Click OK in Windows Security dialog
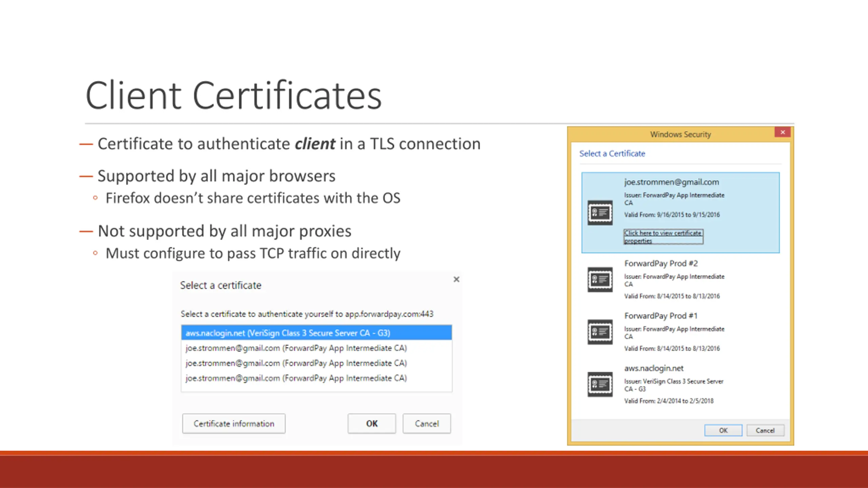The width and height of the screenshot is (868, 488). pos(723,430)
